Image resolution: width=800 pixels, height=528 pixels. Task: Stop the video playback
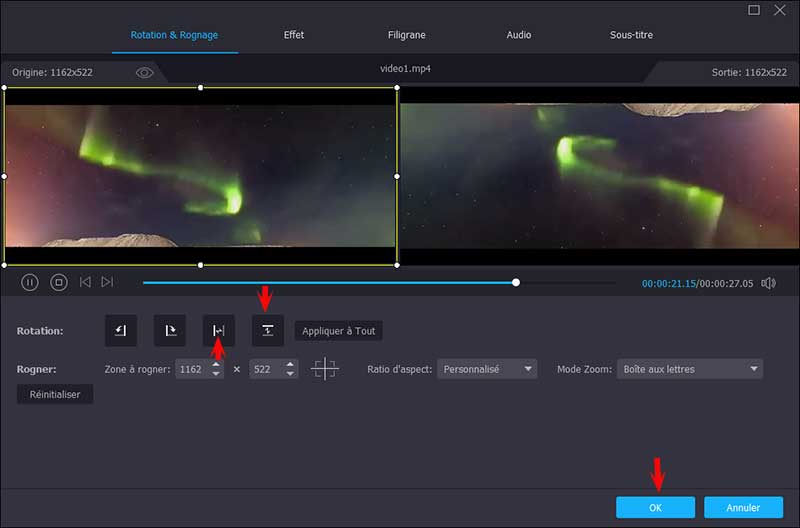pyautogui.click(x=59, y=283)
